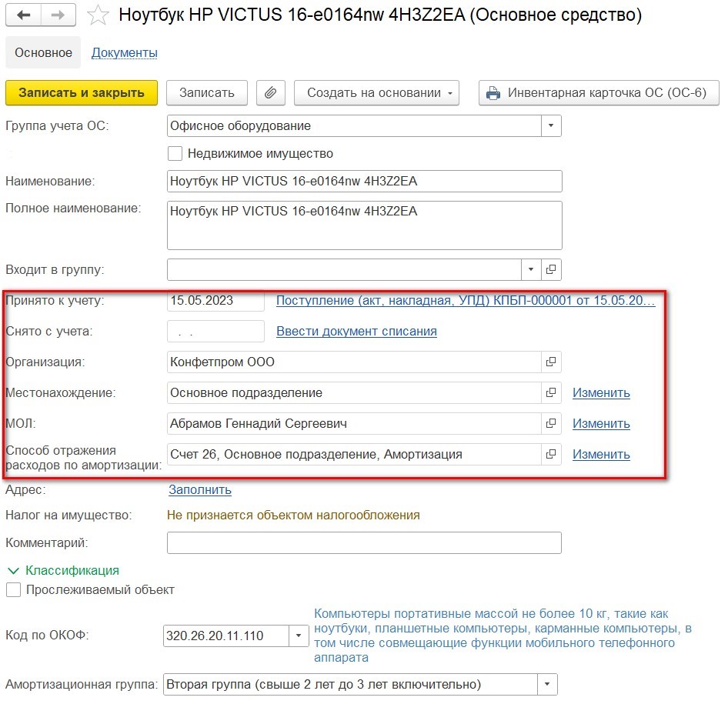Focus the Наименование input field
The width and height of the screenshot is (728, 704).
(x=365, y=182)
